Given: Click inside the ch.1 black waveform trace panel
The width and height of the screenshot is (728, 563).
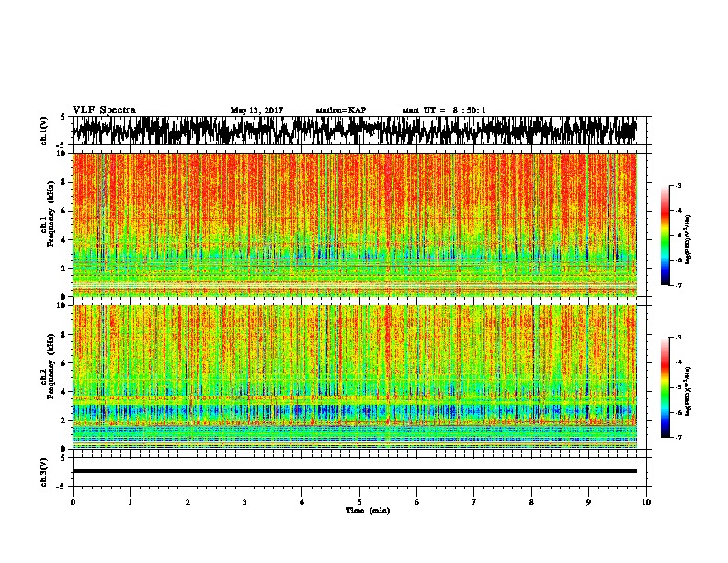Looking at the screenshot, I should pos(354,131).
